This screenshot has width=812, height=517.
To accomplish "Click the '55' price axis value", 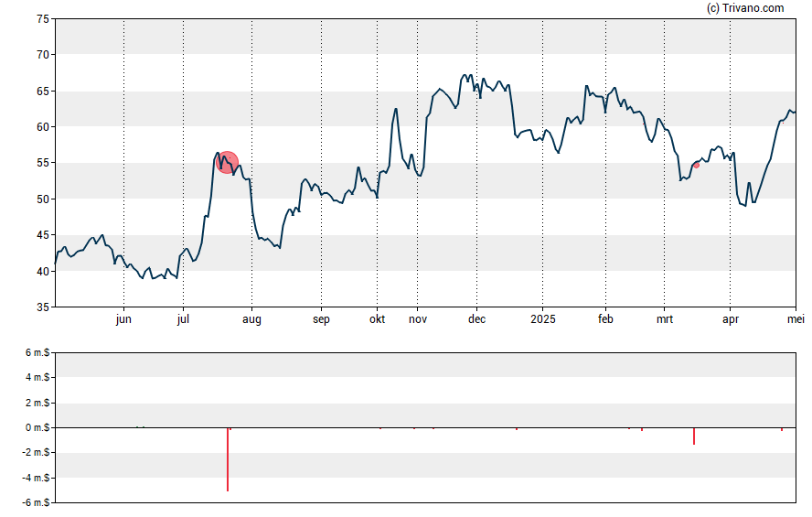I will coord(43,163).
